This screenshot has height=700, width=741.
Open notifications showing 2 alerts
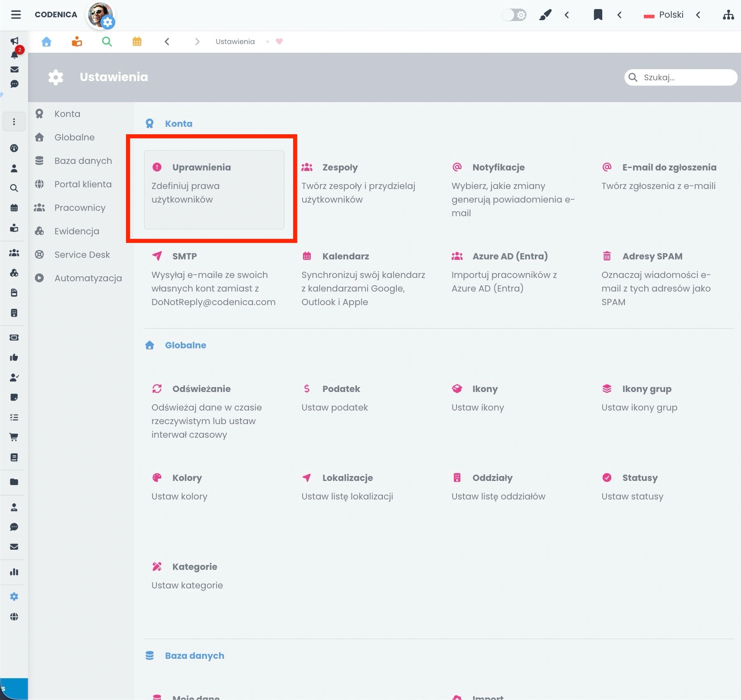[15, 55]
